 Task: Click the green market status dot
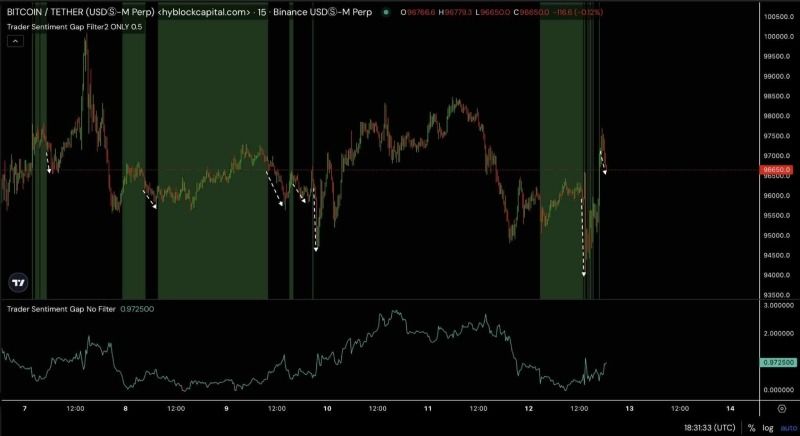(386, 12)
